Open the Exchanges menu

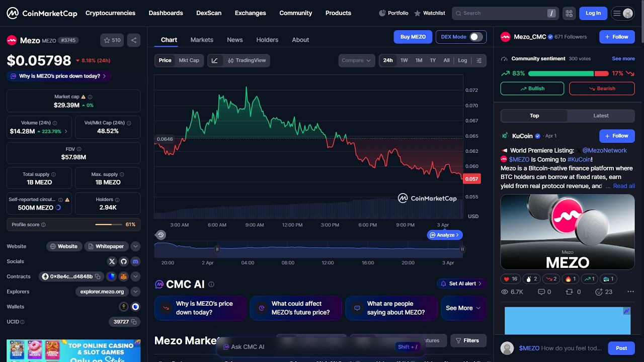coord(250,13)
